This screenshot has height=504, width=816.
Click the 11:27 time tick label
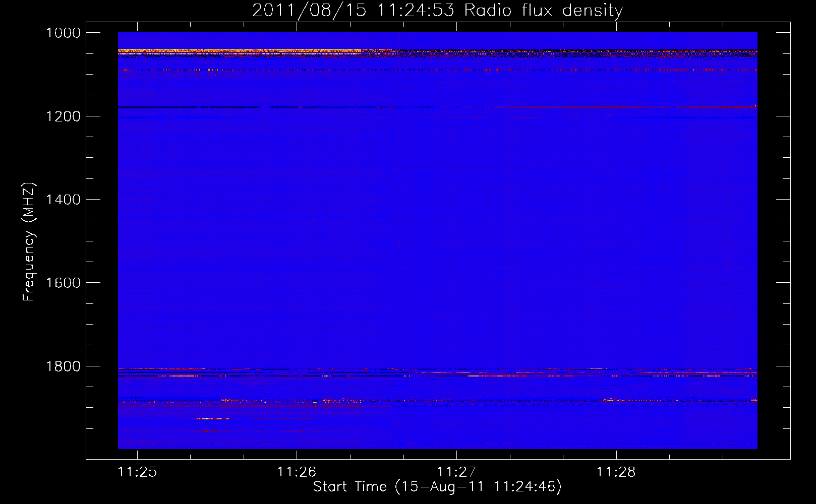(x=456, y=472)
